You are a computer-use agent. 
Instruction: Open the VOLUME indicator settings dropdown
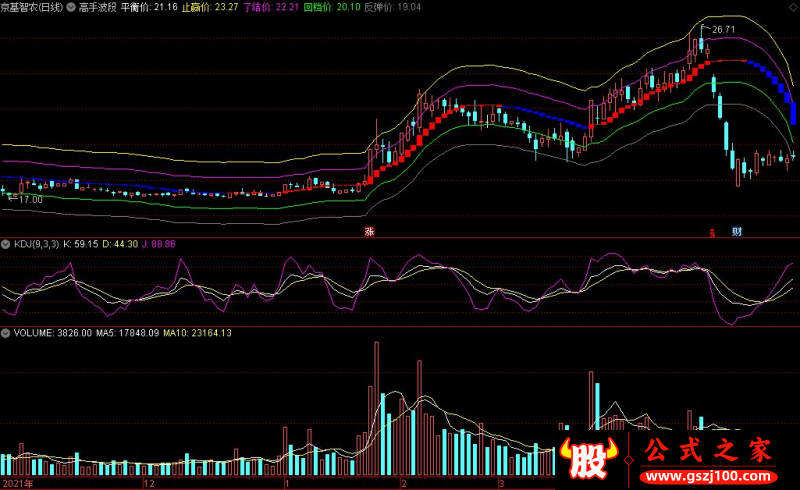pos(5,333)
